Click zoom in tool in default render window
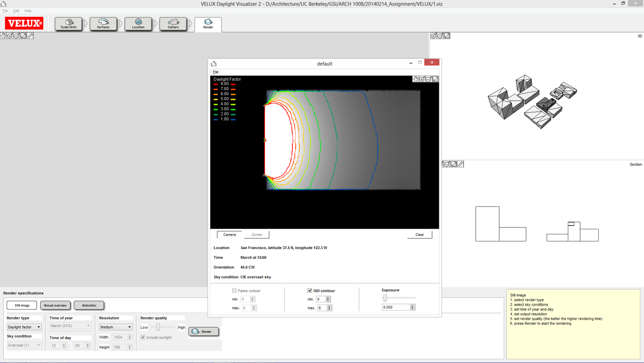 [422, 79]
